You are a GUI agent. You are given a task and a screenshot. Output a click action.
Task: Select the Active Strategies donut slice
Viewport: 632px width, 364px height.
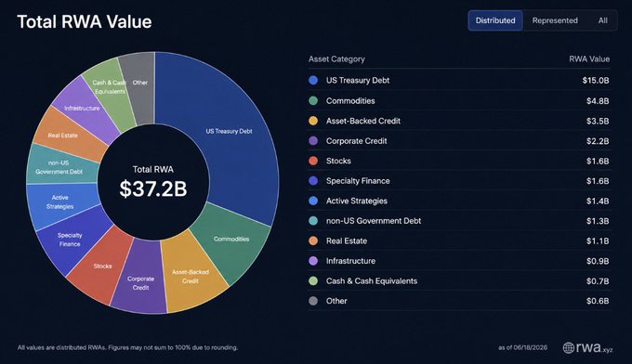(60, 203)
